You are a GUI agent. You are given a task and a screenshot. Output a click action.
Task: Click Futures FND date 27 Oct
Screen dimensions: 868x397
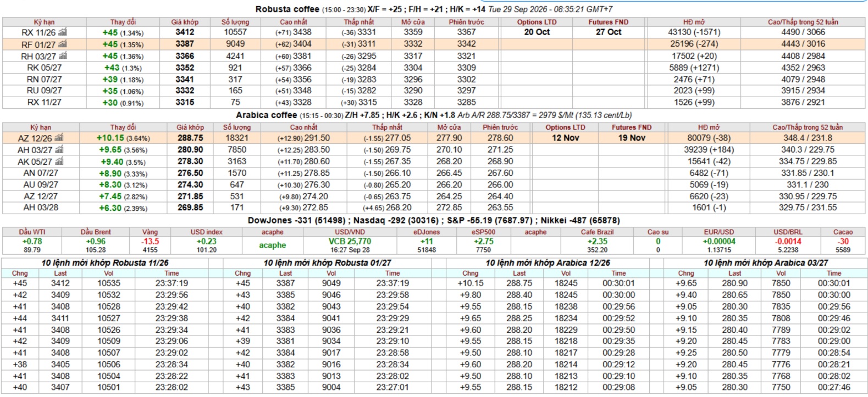point(609,32)
